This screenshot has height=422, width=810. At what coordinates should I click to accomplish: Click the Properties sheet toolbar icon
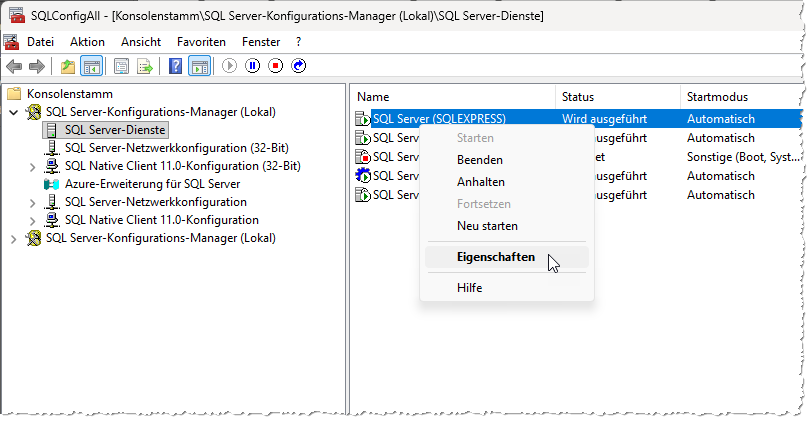(121, 66)
